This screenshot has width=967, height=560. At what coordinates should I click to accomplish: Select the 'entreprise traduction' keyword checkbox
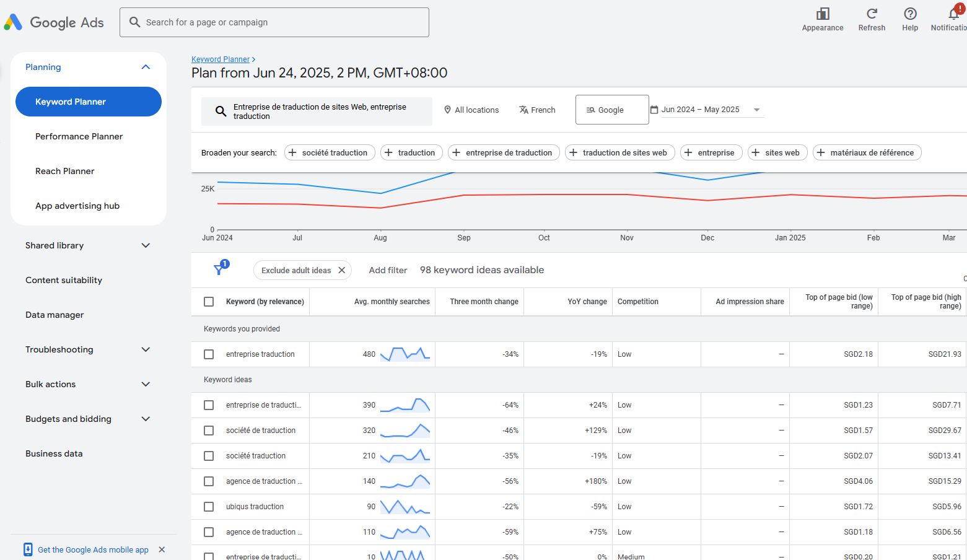209,354
